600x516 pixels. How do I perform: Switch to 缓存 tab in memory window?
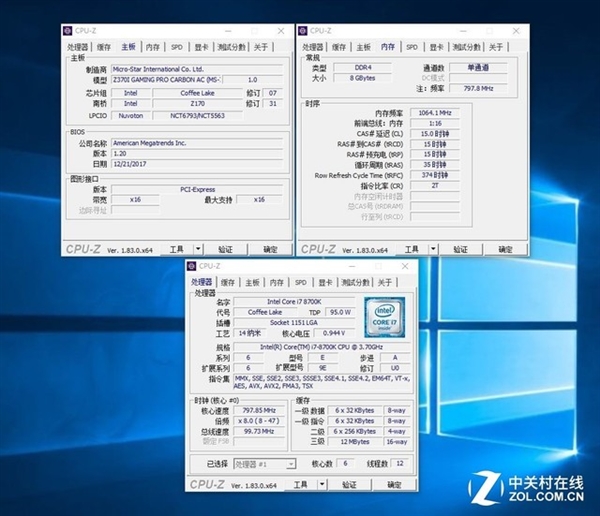[x=339, y=47]
